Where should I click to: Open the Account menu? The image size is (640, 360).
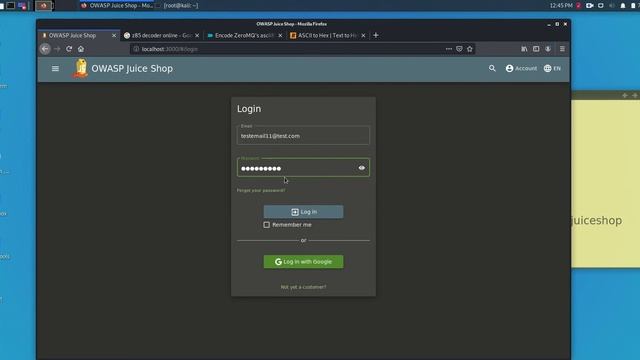(521, 69)
